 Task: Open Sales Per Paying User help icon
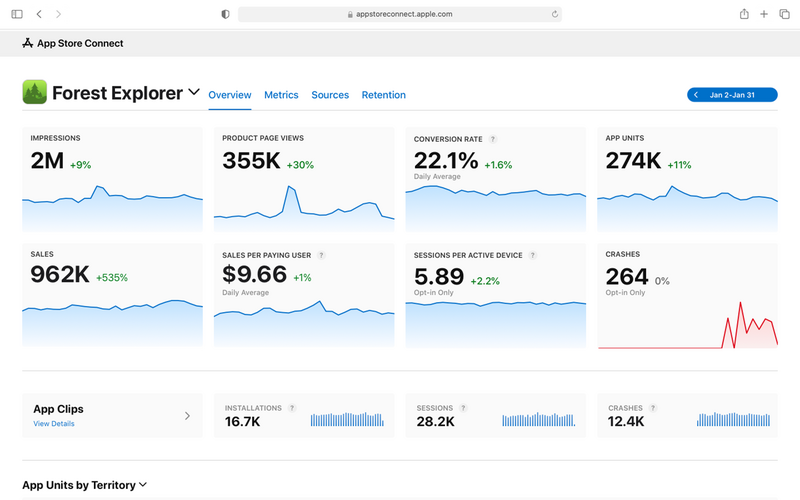(x=321, y=255)
